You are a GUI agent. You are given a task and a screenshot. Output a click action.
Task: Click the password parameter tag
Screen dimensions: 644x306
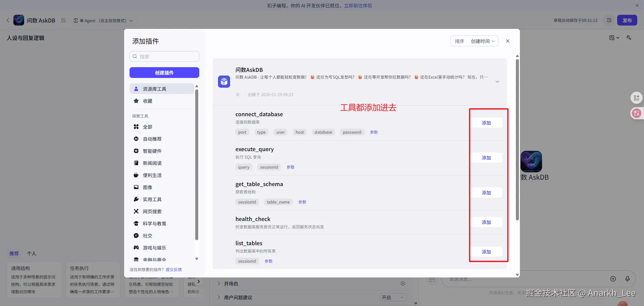(352, 132)
